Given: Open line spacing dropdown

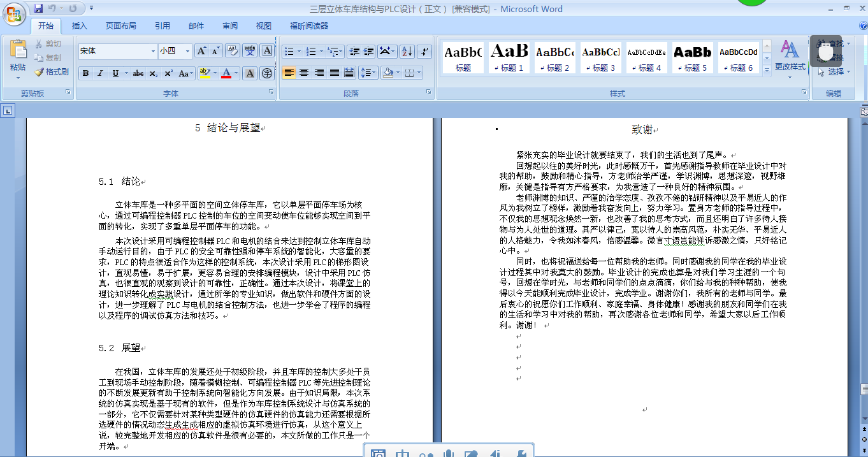Looking at the screenshot, I should point(368,73).
